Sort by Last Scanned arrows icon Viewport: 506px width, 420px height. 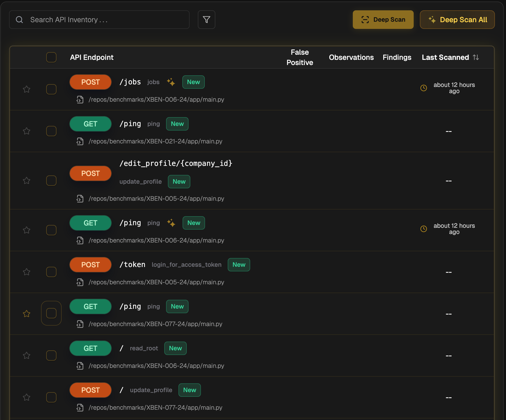(x=476, y=57)
